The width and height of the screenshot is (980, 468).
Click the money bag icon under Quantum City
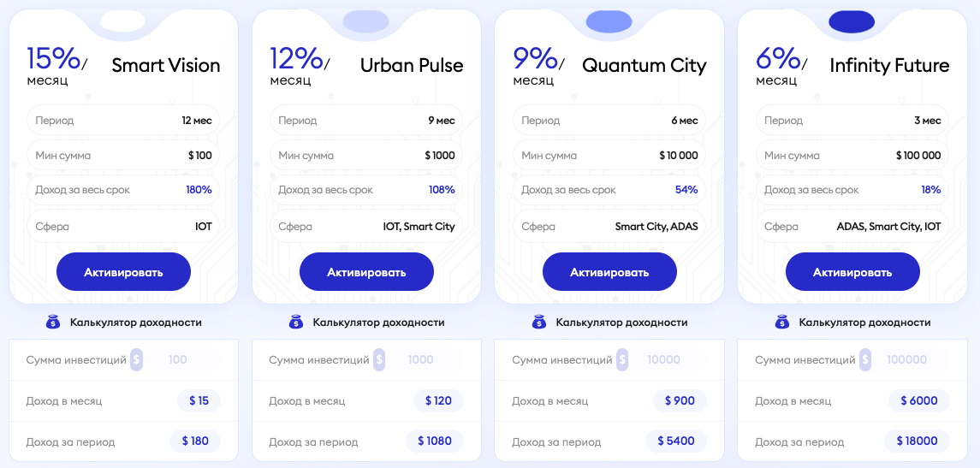pos(539,323)
